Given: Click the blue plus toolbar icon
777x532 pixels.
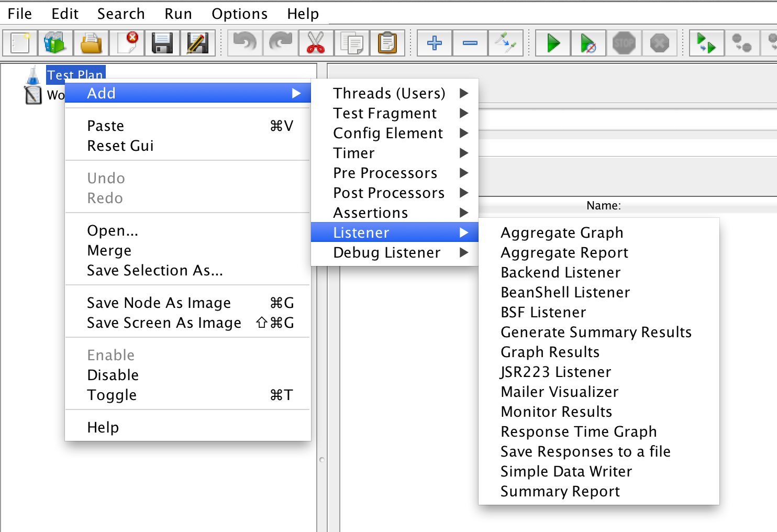Looking at the screenshot, I should coord(434,43).
